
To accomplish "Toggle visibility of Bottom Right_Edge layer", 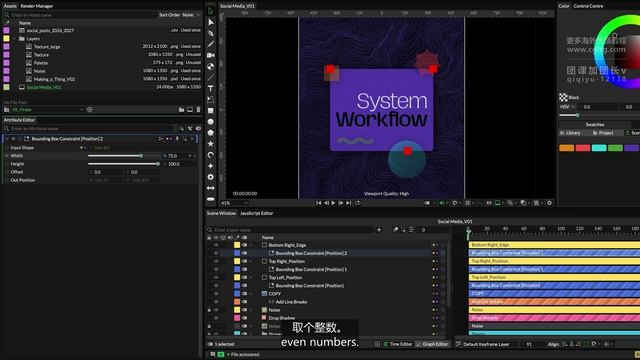I will click(216, 245).
